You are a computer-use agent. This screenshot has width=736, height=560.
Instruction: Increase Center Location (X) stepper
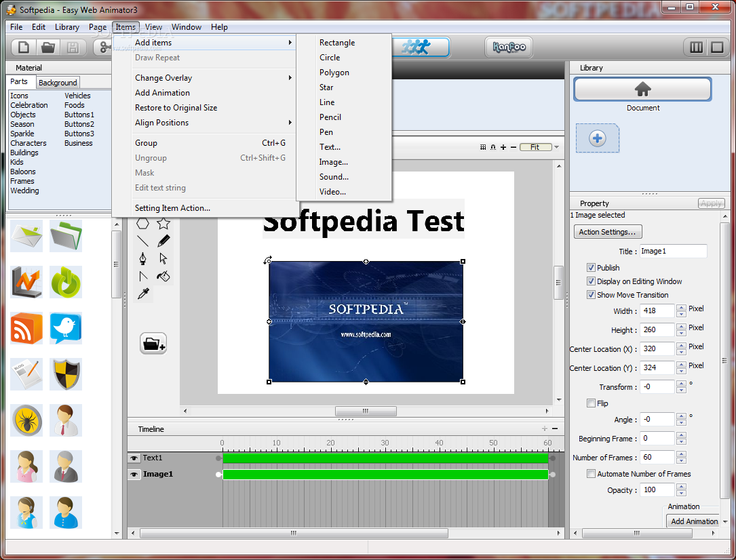click(681, 345)
